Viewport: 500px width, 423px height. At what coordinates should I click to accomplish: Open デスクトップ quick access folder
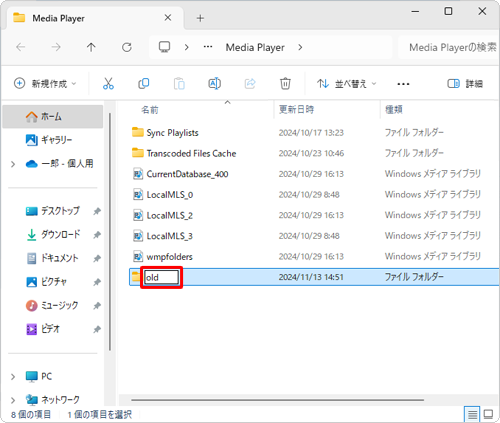53,211
